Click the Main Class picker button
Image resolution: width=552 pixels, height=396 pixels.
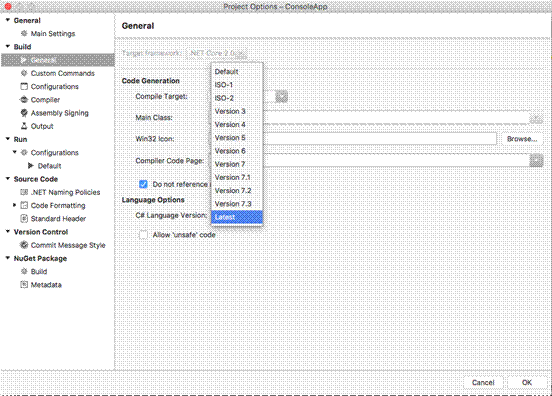click(x=536, y=118)
